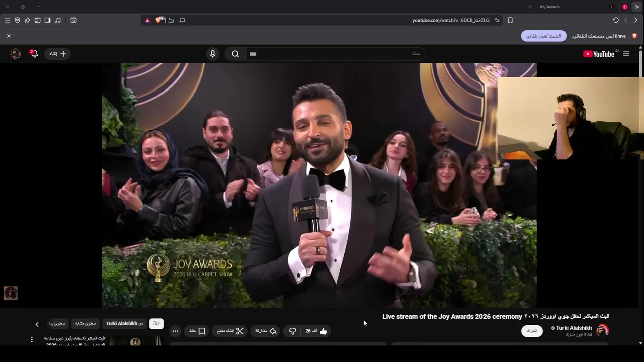Open the recommended video thumbnail in sidebar
The width and height of the screenshot is (644, 362).
tap(136, 340)
